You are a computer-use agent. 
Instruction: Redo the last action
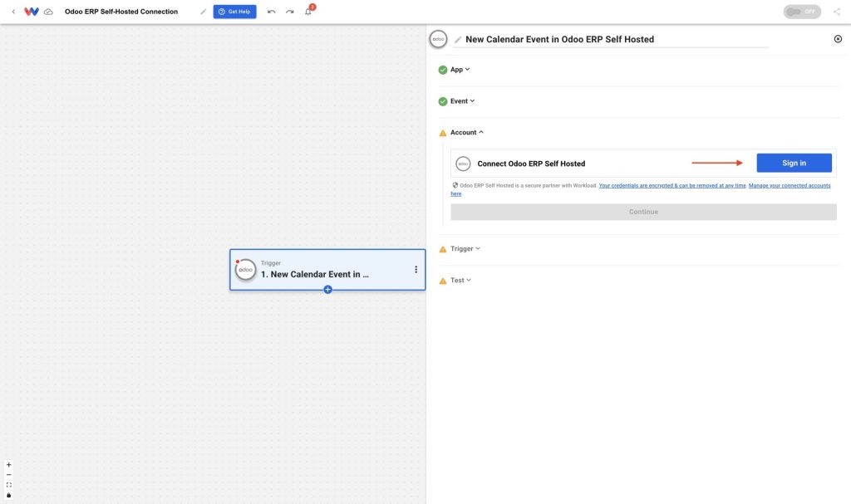pos(290,12)
